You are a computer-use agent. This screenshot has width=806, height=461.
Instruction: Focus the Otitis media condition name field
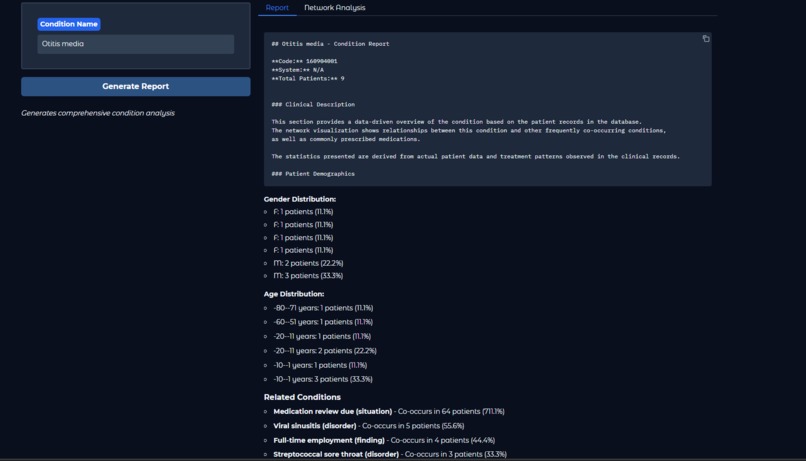pos(136,44)
